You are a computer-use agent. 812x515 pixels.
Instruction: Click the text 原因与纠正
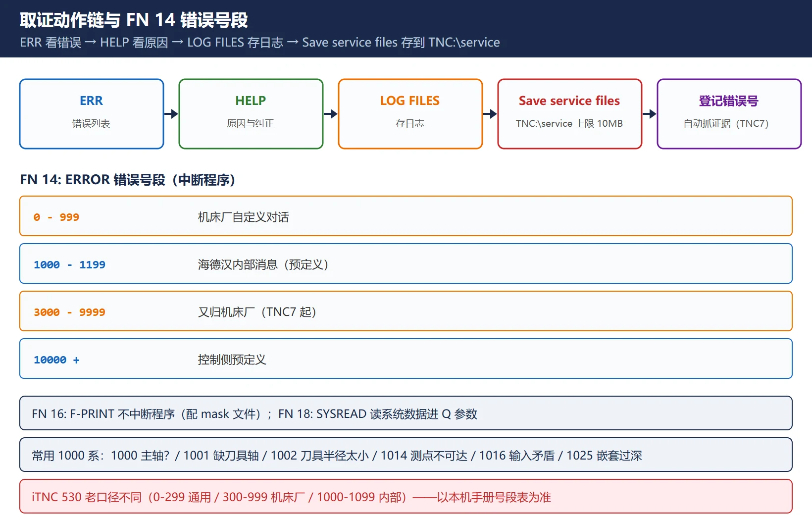point(251,123)
